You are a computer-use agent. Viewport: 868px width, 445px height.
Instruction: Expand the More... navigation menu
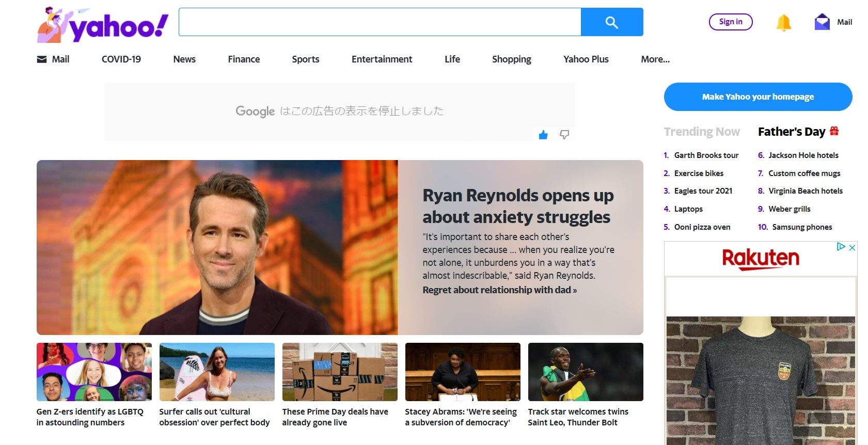[x=655, y=59]
